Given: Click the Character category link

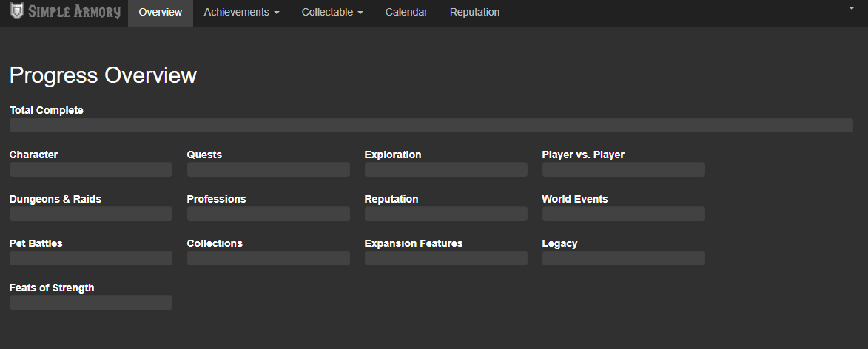Looking at the screenshot, I should pyautogui.click(x=34, y=155).
